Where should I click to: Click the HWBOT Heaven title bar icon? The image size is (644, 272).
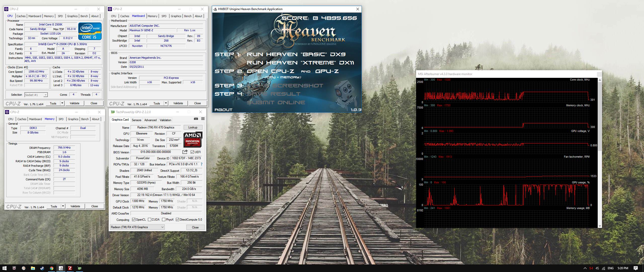[215, 9]
